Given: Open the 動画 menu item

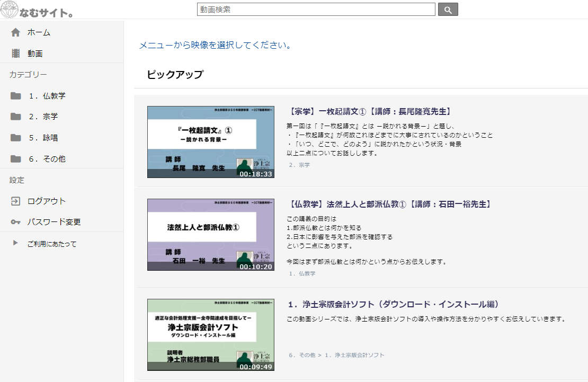Looking at the screenshot, I should coord(35,53).
